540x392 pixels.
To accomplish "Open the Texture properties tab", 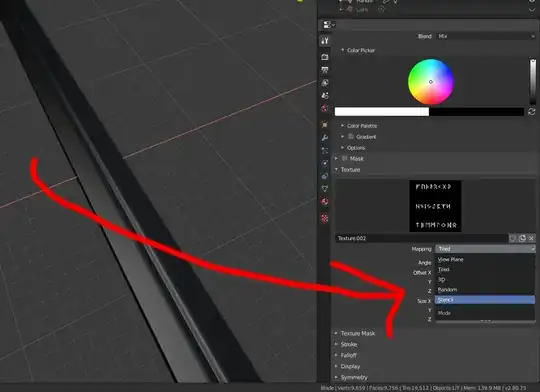I will pos(324,218).
